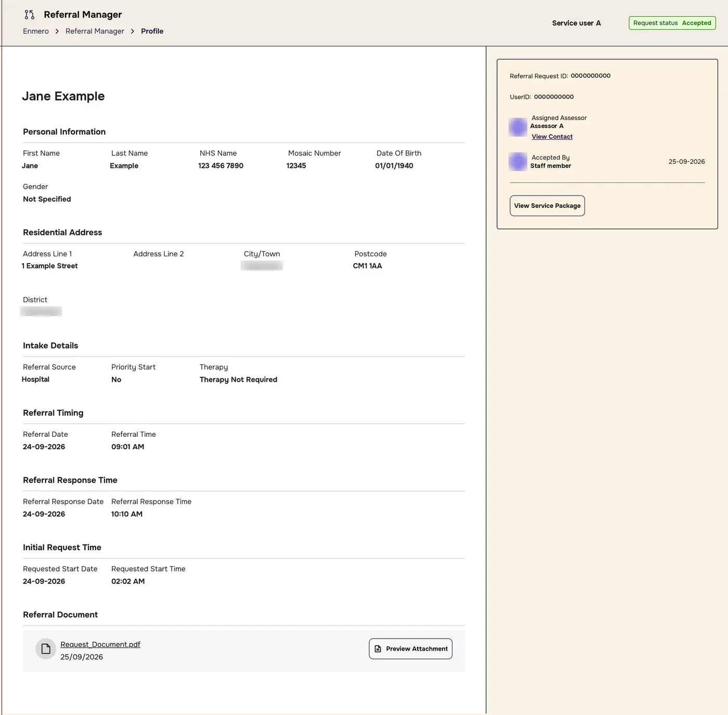
Task: Click Last Name value Example
Action: (124, 166)
